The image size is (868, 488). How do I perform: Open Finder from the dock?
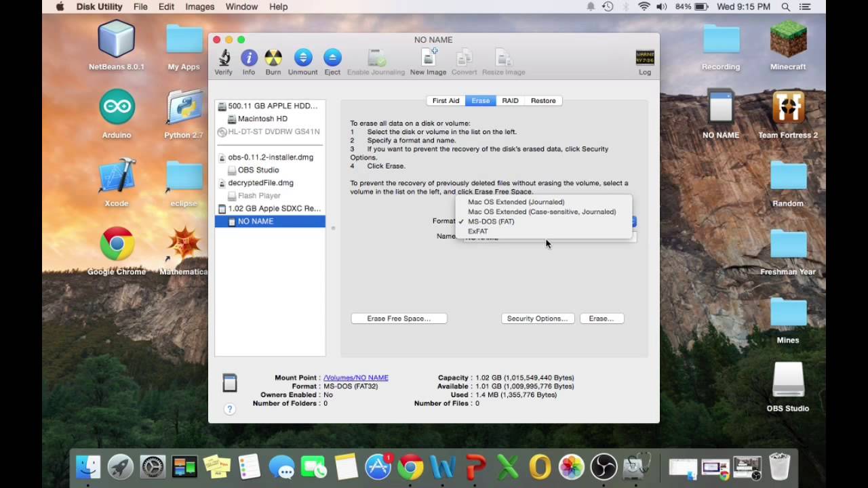[88, 466]
